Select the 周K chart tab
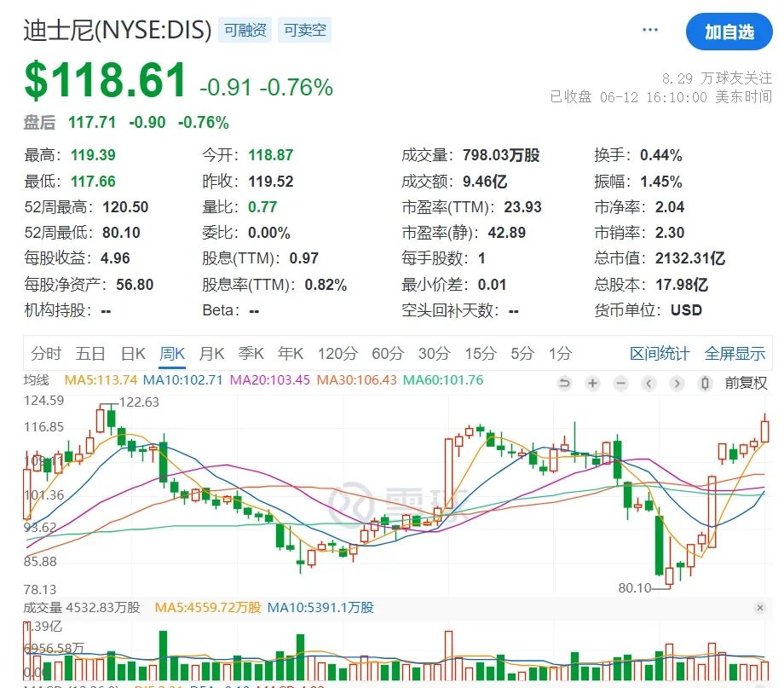The image size is (784, 688). coord(172,354)
